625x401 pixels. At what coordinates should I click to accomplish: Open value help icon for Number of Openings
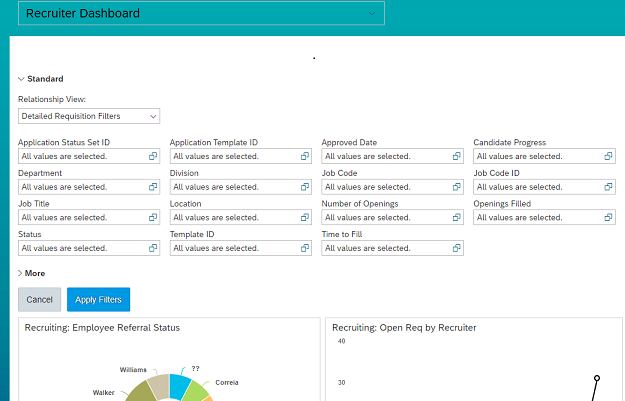coord(456,218)
